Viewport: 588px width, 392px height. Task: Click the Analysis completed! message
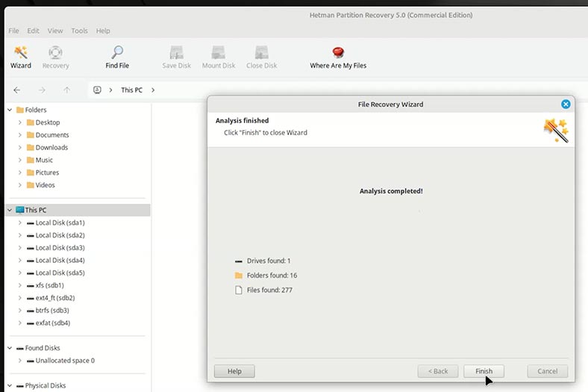[x=391, y=191]
